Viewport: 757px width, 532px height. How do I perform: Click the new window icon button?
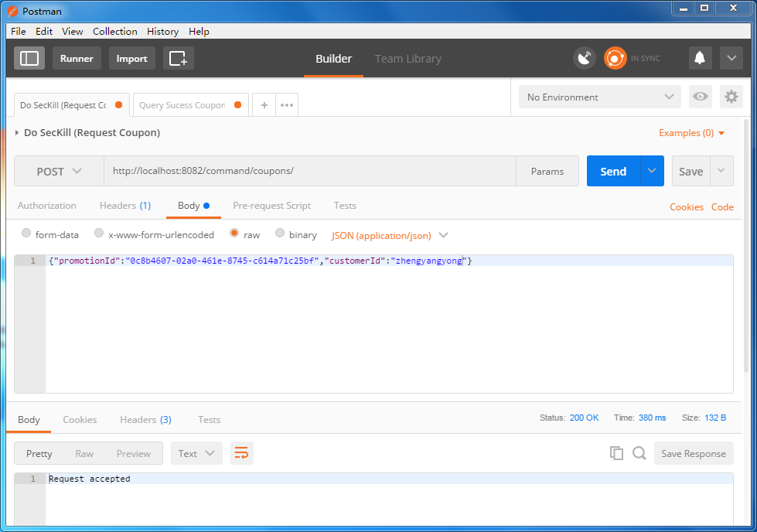pyautogui.click(x=179, y=59)
